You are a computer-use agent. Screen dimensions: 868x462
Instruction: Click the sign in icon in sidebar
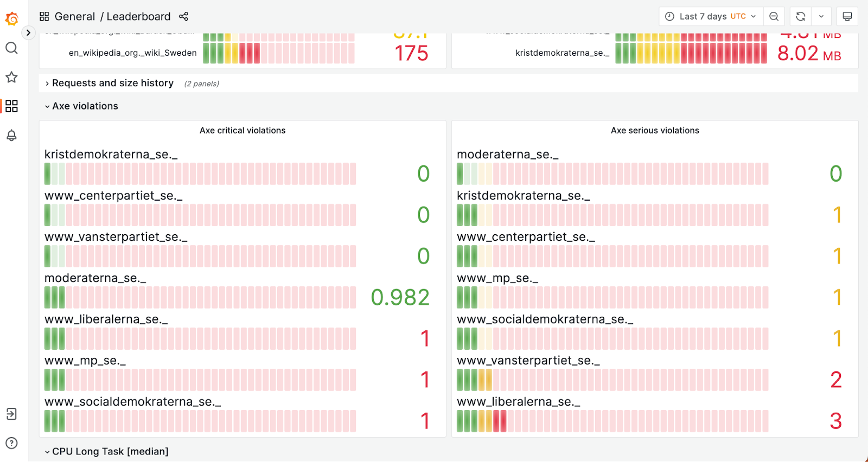(x=11, y=414)
